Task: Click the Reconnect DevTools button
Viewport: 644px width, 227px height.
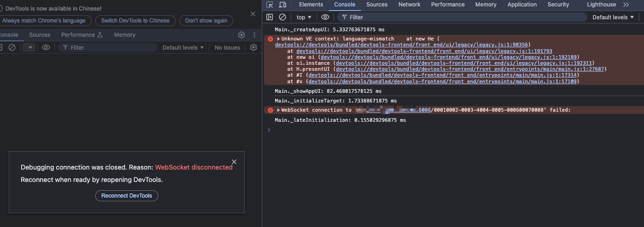Action: click(x=126, y=196)
